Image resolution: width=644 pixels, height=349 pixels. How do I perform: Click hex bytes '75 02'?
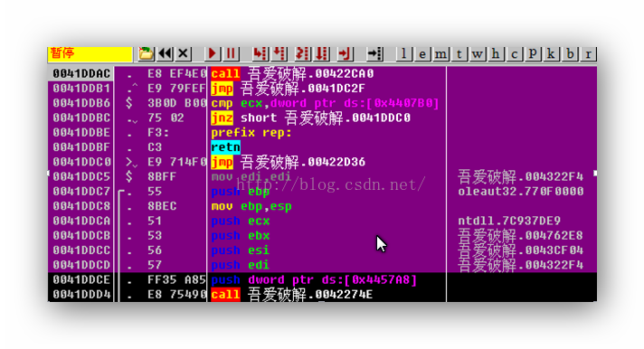pyautogui.click(x=166, y=118)
